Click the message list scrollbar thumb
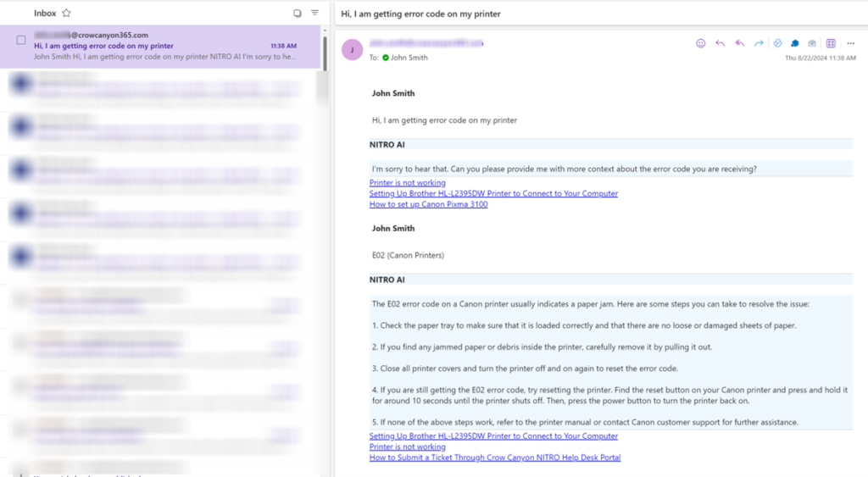 [325, 53]
